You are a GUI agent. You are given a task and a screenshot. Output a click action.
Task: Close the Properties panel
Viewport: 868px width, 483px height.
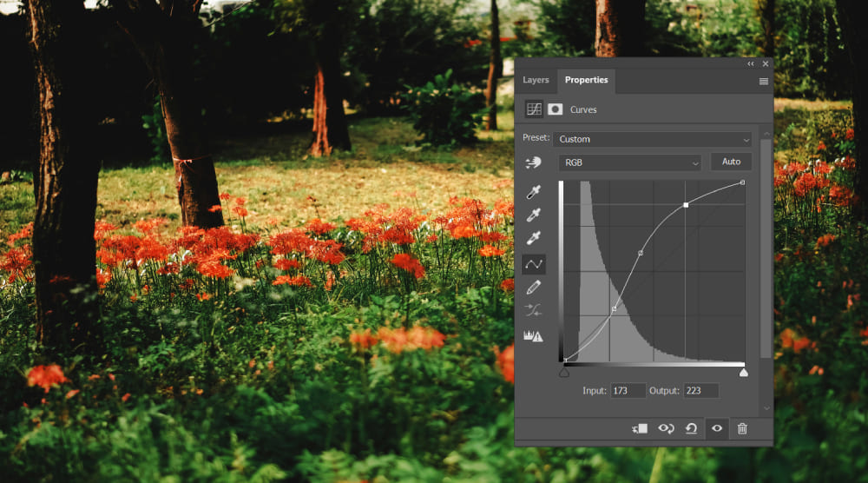[766, 63]
